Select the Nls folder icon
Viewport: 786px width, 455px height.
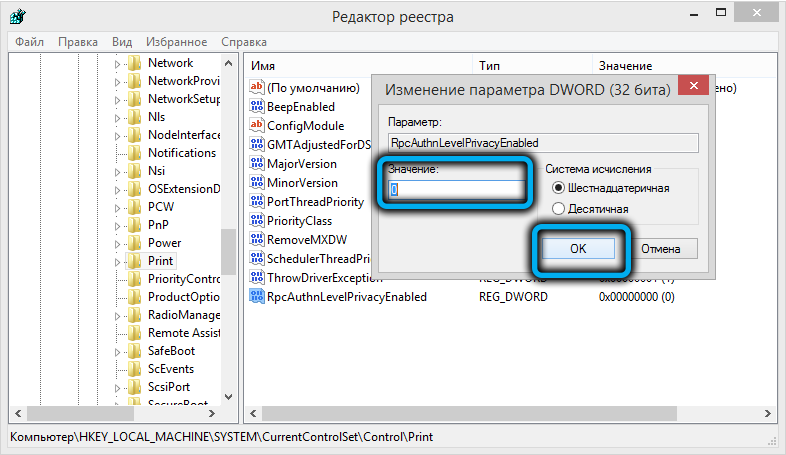point(134,117)
